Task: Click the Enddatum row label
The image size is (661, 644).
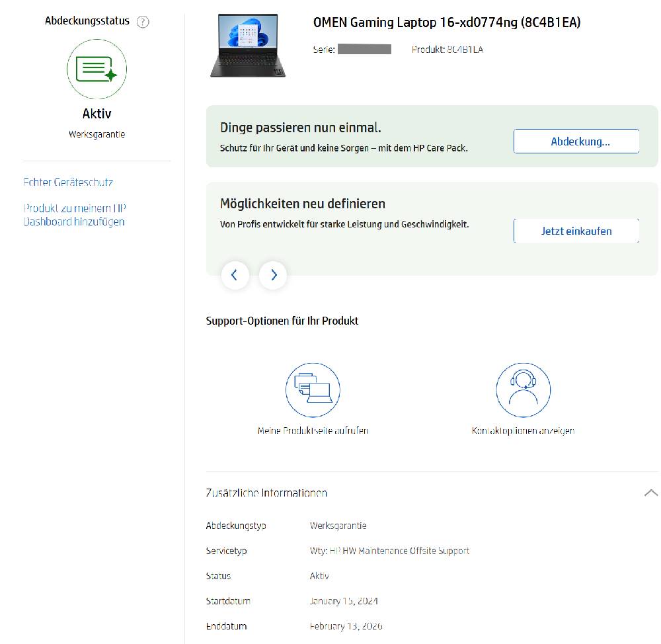Action: 226,626
